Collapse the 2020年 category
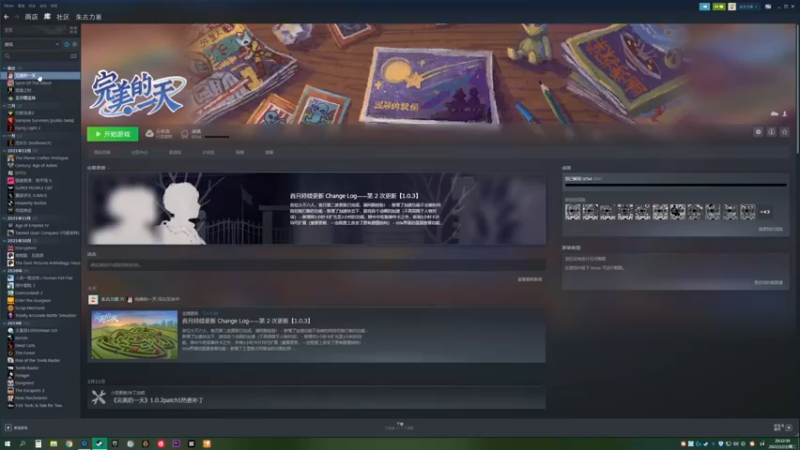The width and height of the screenshot is (800, 450). pyautogui.click(x=5, y=270)
